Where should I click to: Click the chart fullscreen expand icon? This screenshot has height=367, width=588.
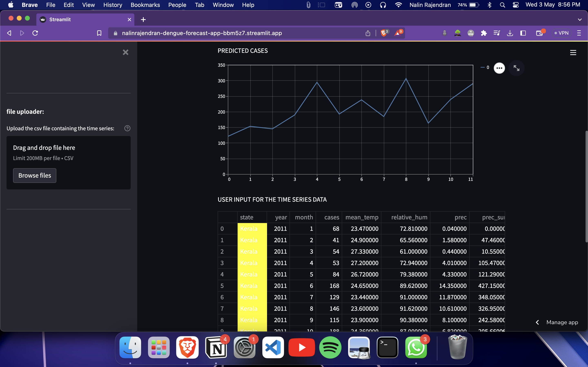coord(516,68)
